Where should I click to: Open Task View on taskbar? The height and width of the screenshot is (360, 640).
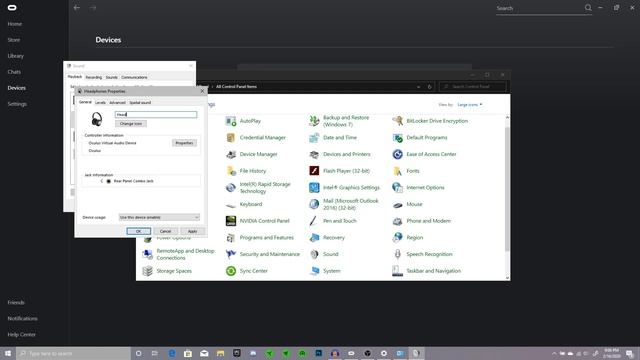pos(155,353)
